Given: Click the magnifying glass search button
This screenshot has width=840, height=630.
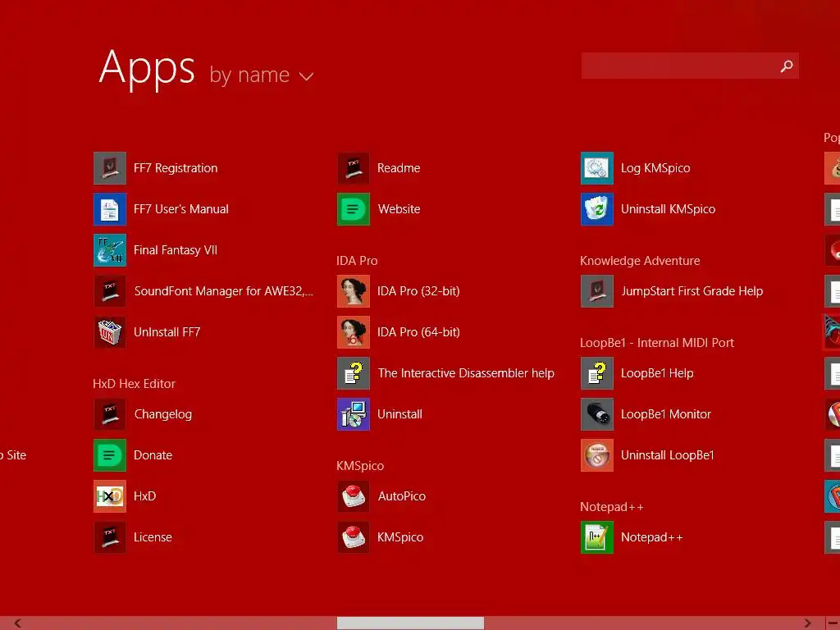Looking at the screenshot, I should [787, 66].
